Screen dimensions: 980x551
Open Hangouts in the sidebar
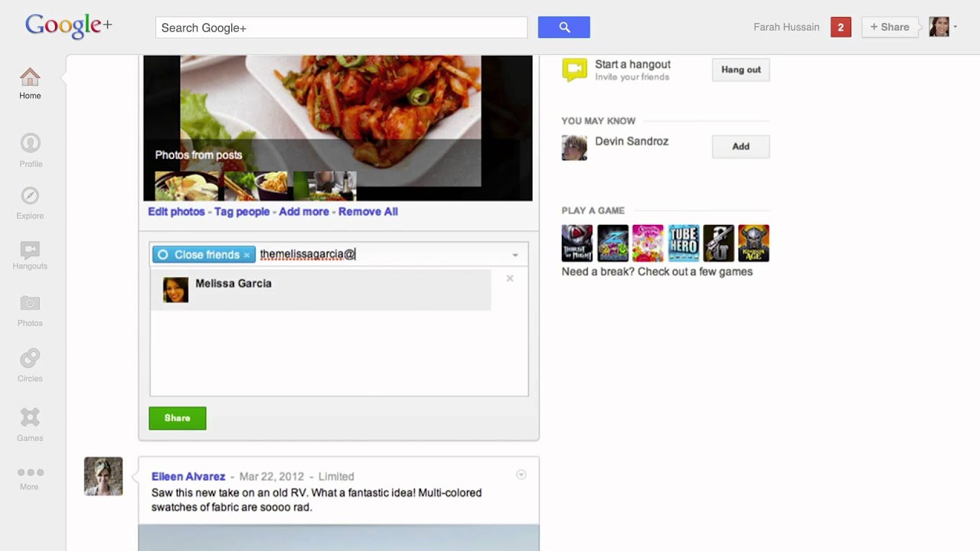(x=30, y=256)
